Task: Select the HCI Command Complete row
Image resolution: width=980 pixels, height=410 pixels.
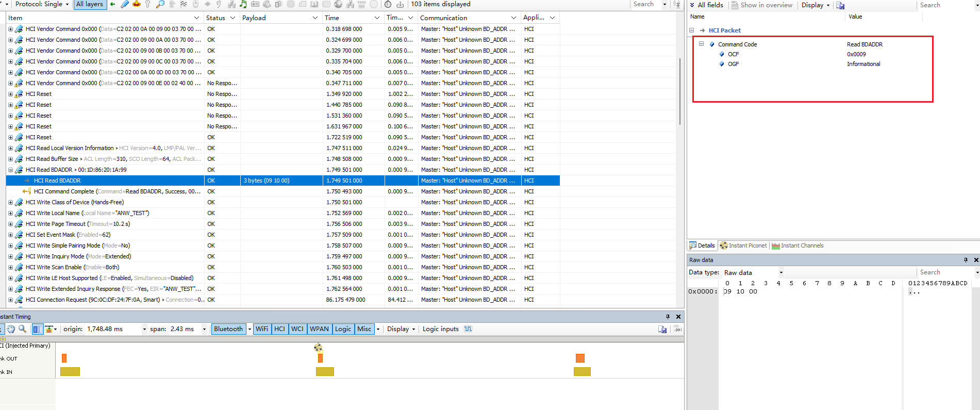Action: 283,191
